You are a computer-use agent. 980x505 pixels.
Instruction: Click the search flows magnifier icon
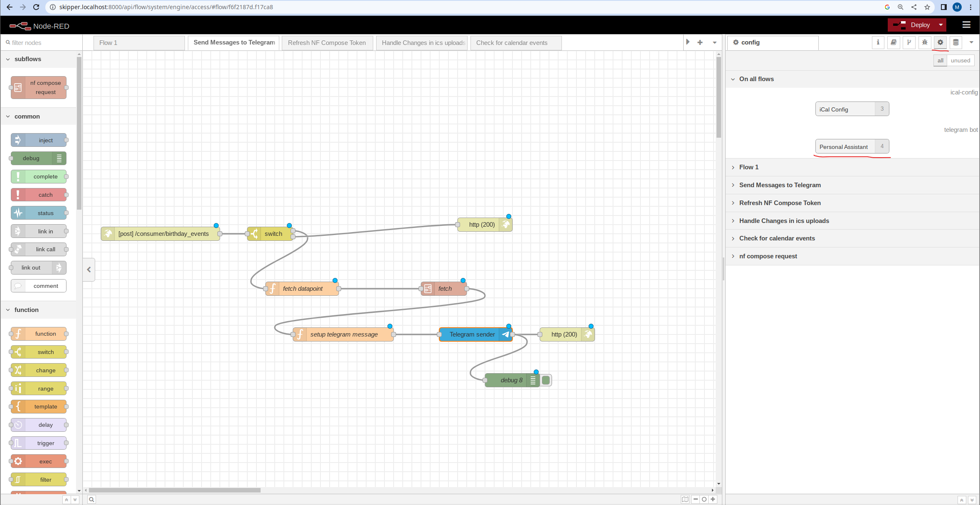pos(91,499)
